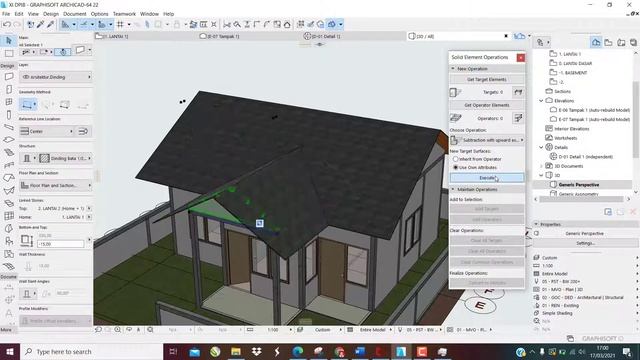Click the Windows Start button
This screenshot has height=360, width=640.
pos(10,351)
